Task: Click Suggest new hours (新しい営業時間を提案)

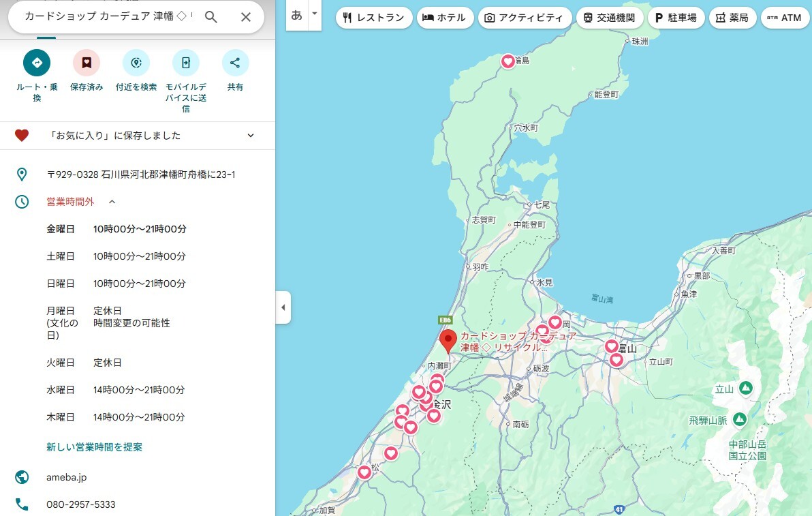Action: [94, 447]
